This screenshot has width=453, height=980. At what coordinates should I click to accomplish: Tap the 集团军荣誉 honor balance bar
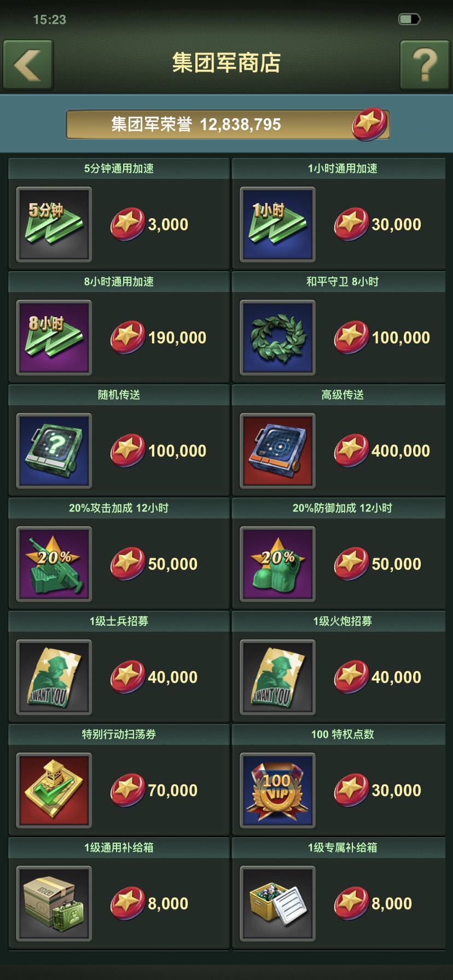tap(228, 124)
